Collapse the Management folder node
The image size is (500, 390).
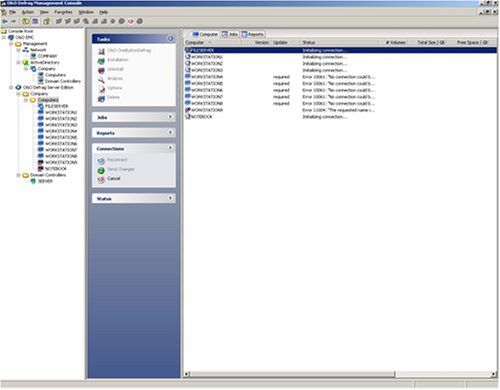click(11, 44)
